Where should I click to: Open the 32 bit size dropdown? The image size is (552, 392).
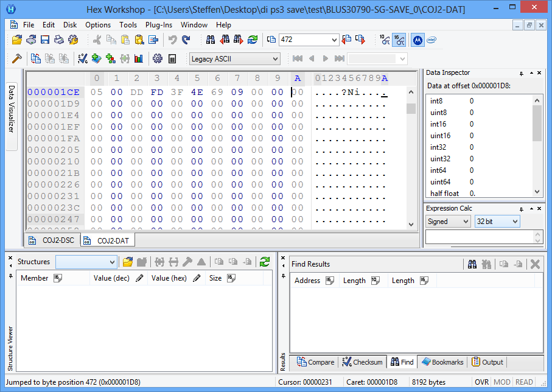point(497,222)
